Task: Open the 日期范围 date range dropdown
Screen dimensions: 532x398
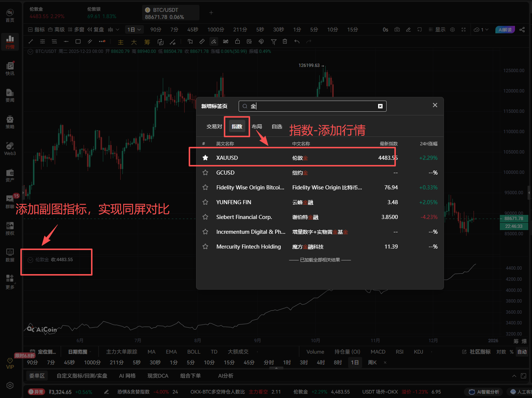Action: (x=80, y=352)
